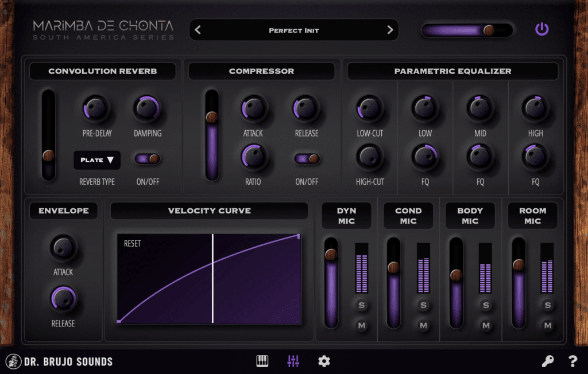Adjust the master volume slider at top right
Screen dimensions: 588x374
click(489, 29)
